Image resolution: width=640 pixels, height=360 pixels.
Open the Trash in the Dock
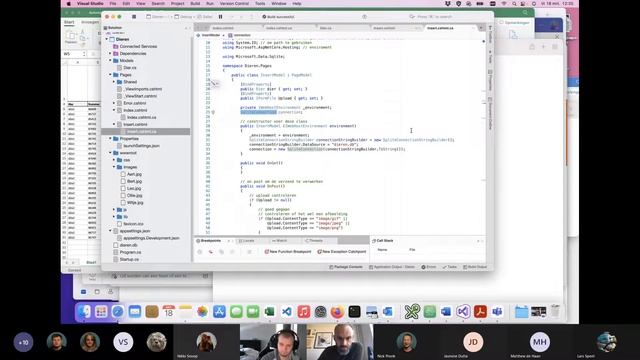click(x=555, y=312)
